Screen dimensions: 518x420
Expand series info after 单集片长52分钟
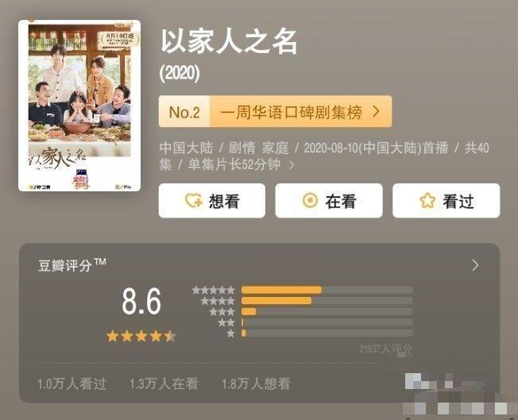tap(292, 165)
